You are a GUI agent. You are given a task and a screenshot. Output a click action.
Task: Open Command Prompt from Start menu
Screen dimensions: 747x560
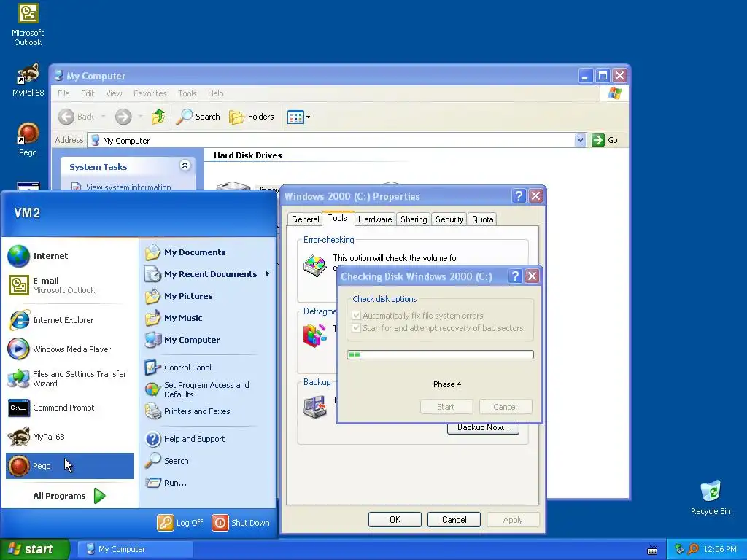click(70, 408)
